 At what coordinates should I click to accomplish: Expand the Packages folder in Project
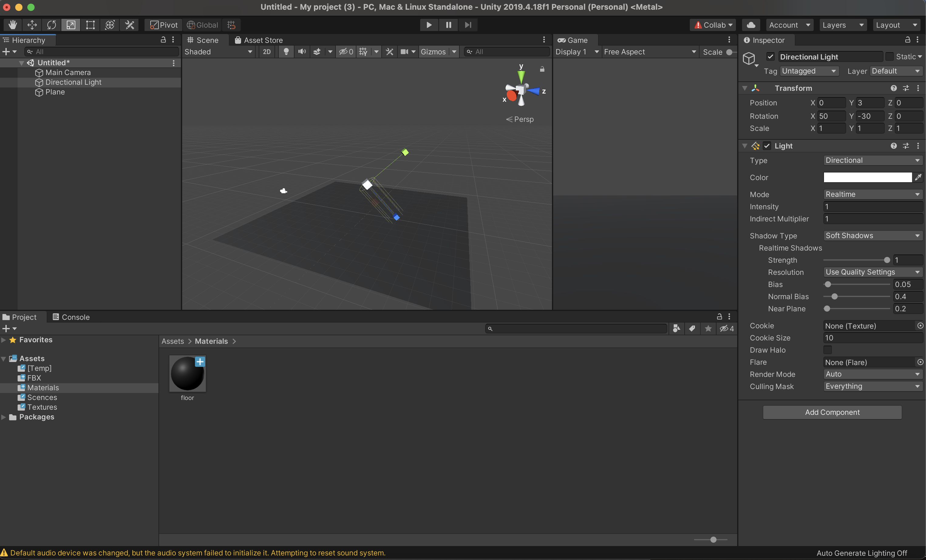coord(4,417)
